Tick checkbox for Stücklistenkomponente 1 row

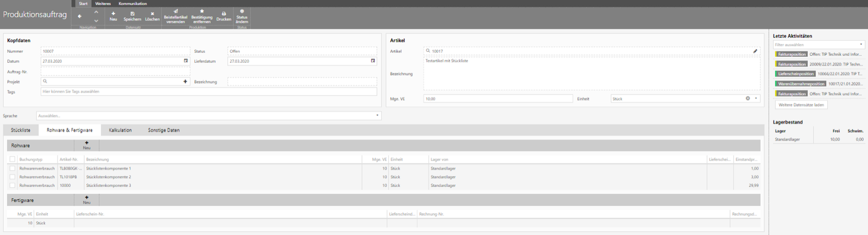pos(12,168)
